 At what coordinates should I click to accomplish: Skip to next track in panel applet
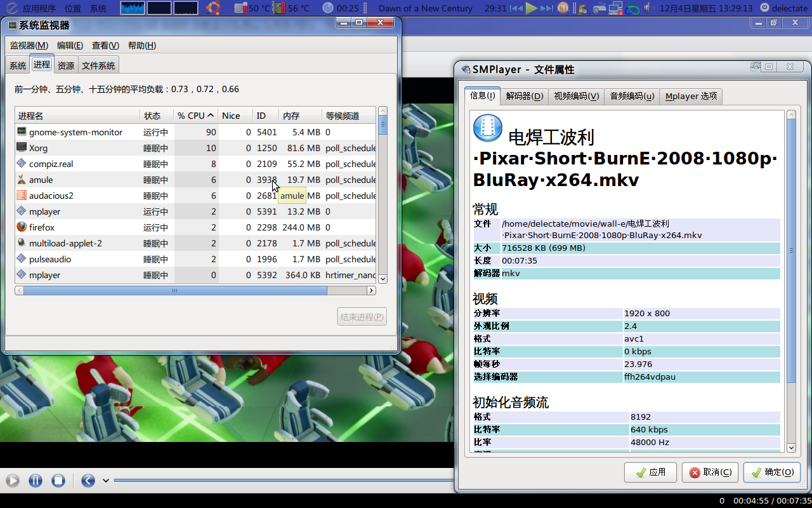[x=547, y=8]
